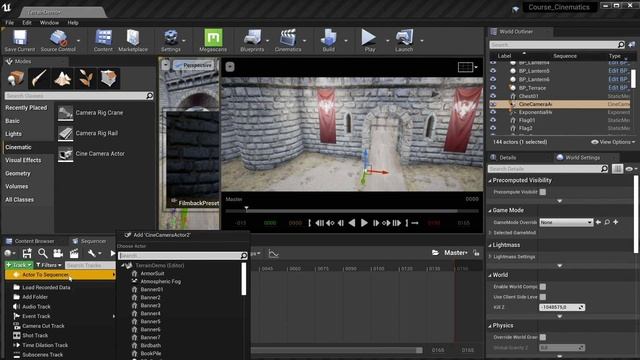Click the Perspective viewport button
The width and height of the screenshot is (640, 360).
click(193, 65)
